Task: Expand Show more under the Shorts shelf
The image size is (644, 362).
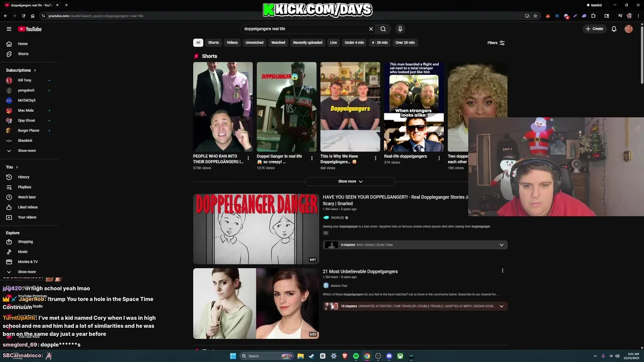Action: (350, 182)
